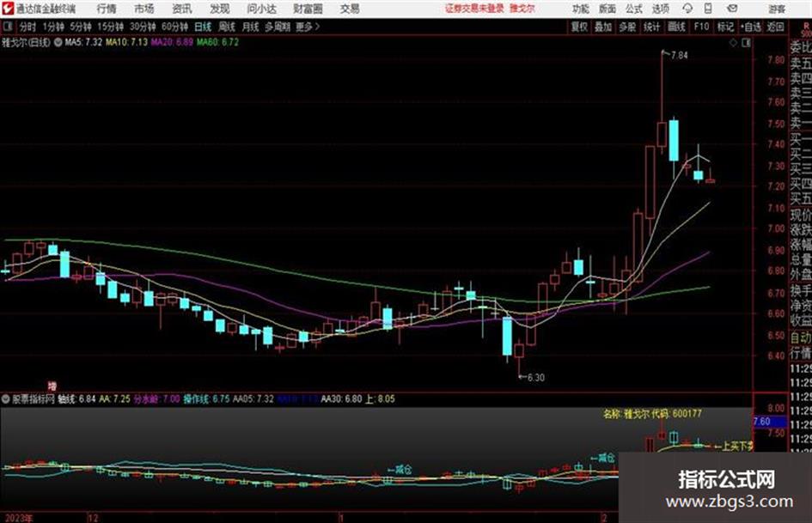Click the panel layout icon beside 分时
Viewport: 812px width, 523px height.
coord(7,27)
